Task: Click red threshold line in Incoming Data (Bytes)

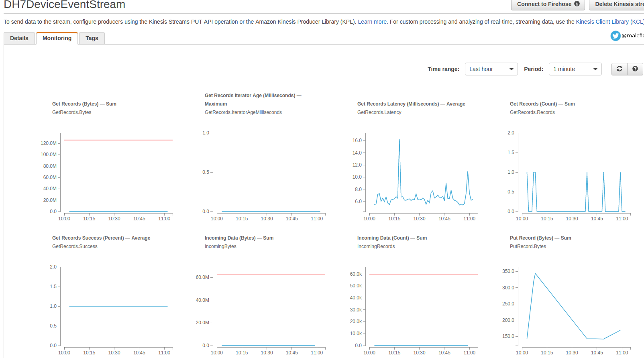Action: 271,274
